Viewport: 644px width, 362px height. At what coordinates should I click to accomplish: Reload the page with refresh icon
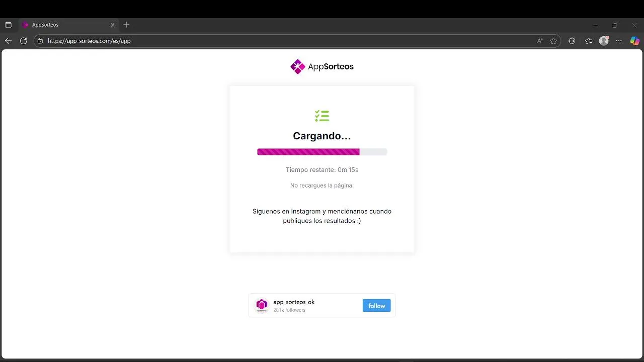[x=23, y=41]
